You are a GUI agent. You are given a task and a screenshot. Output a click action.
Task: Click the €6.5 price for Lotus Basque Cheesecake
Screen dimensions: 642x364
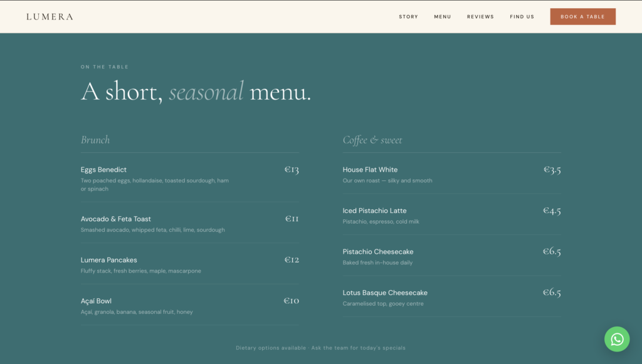[x=552, y=292]
